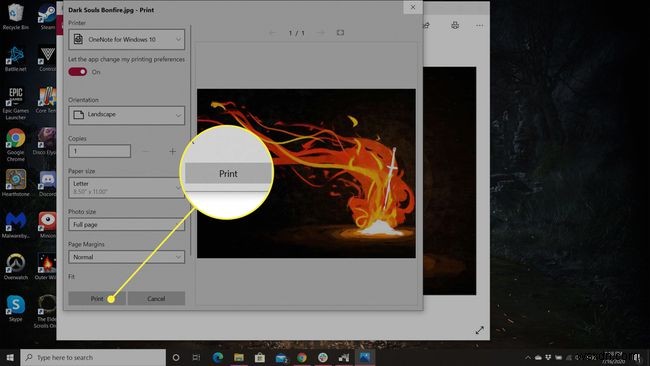This screenshot has height=366, width=650.
Task: Launch Malwarebytes from the desktop
Action: [x=15, y=225]
